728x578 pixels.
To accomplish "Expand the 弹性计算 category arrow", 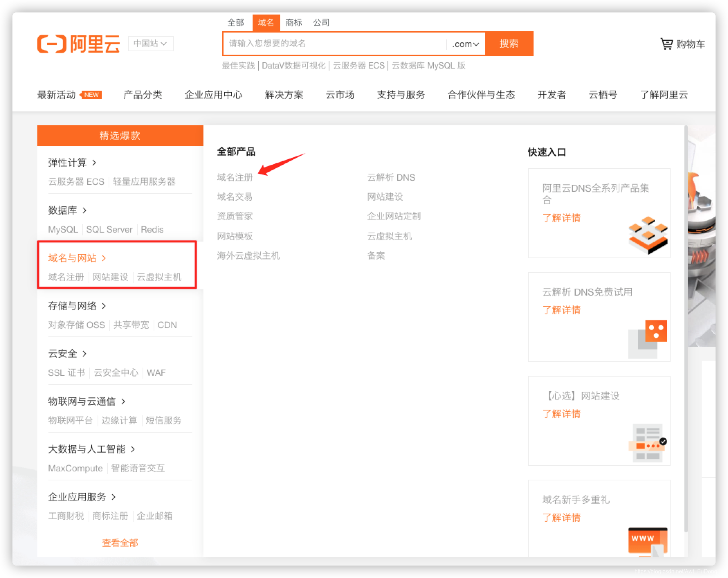I will click(94, 163).
